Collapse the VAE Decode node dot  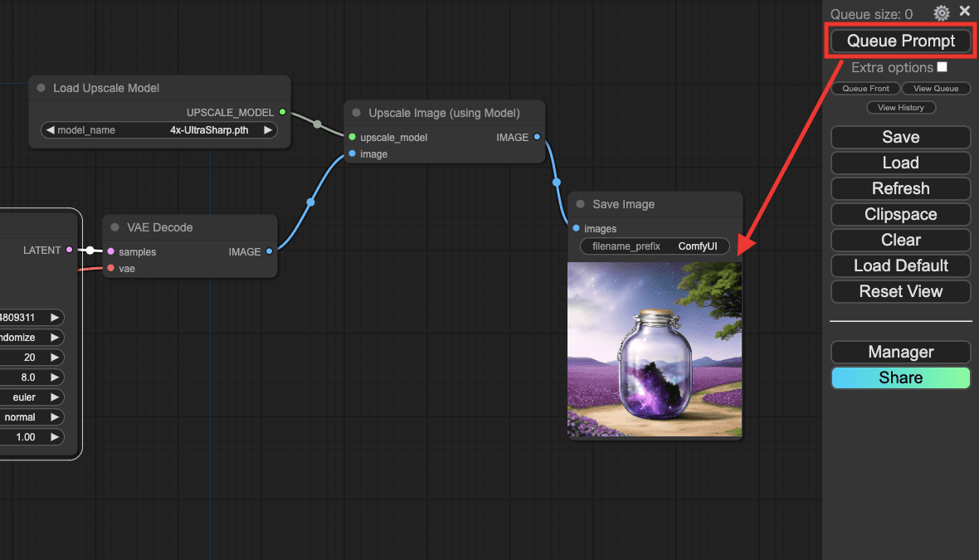coord(115,227)
